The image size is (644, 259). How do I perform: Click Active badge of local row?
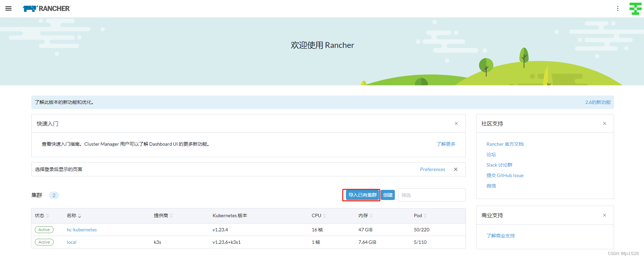click(44, 242)
